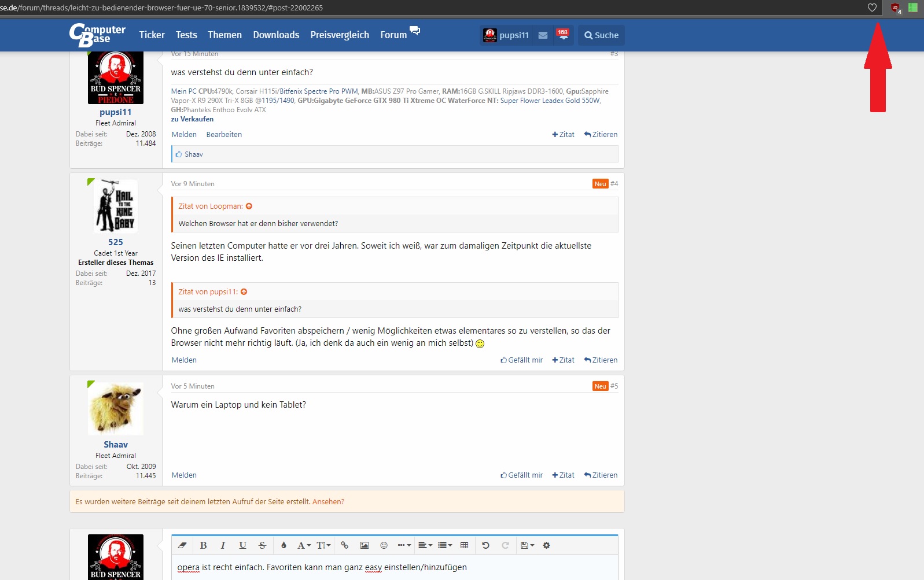Open Super Flower Leadex Gold 550W link
924x580 pixels.
[550, 101]
